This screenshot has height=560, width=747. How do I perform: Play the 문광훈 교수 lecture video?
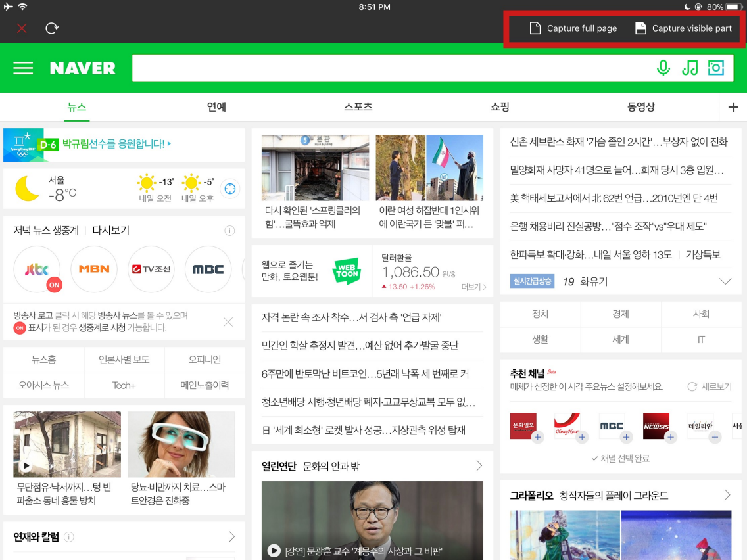point(372,521)
